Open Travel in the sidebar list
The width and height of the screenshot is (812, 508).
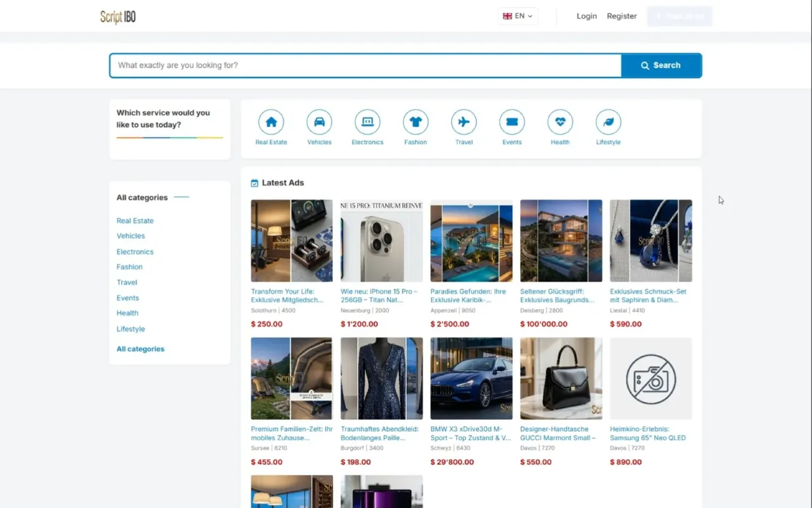pos(127,283)
